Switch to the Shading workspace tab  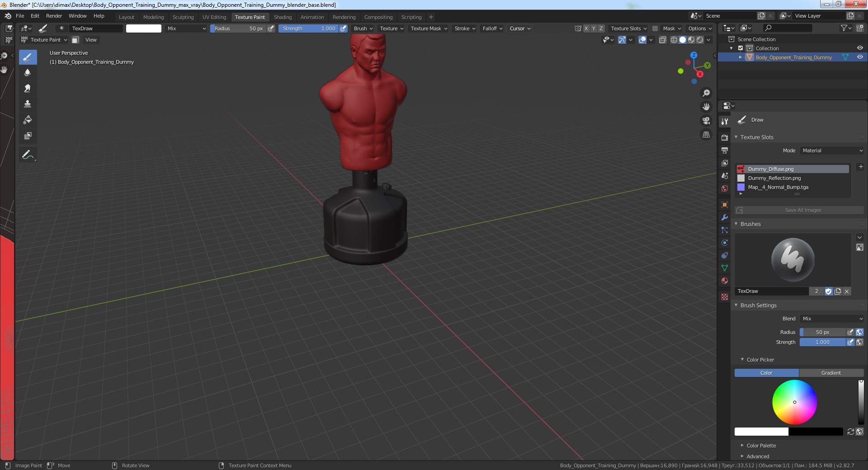(x=283, y=17)
